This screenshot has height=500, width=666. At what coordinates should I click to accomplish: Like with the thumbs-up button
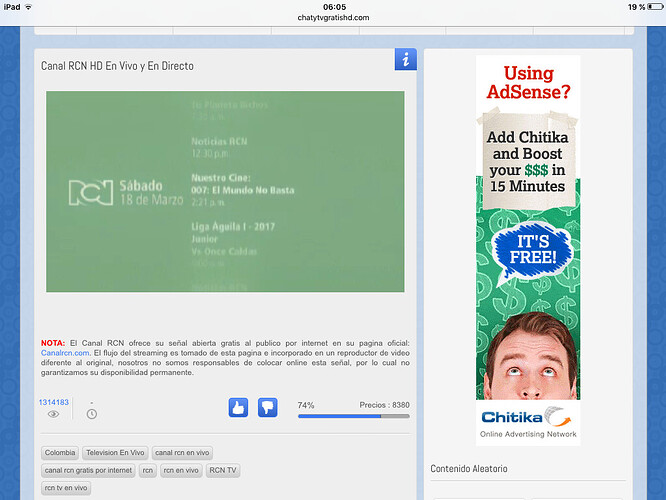click(x=238, y=408)
